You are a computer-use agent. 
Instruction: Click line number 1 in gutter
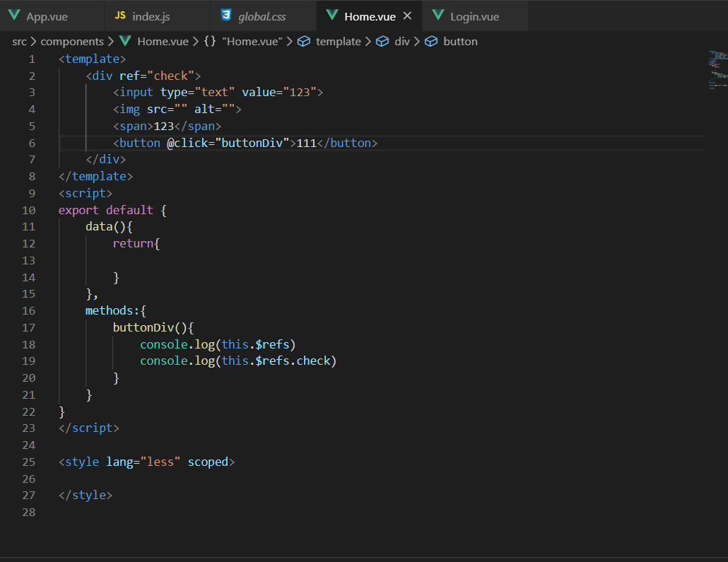(x=32, y=59)
